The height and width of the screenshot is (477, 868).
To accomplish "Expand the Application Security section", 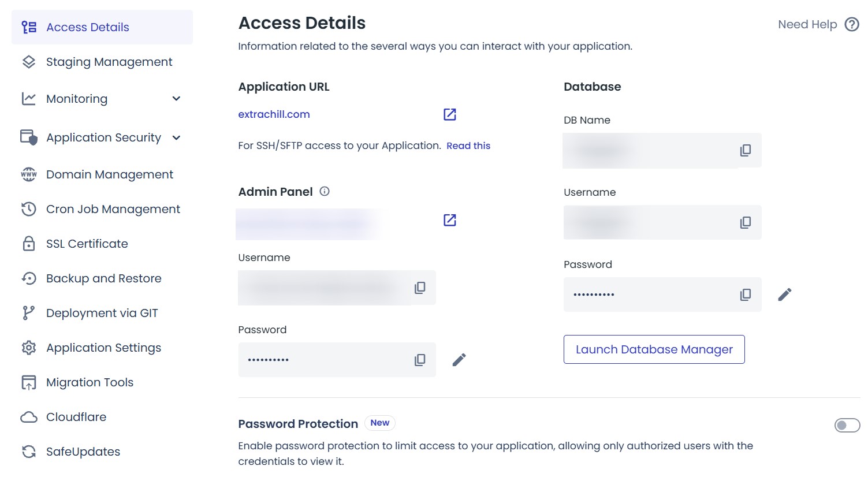I will point(176,137).
